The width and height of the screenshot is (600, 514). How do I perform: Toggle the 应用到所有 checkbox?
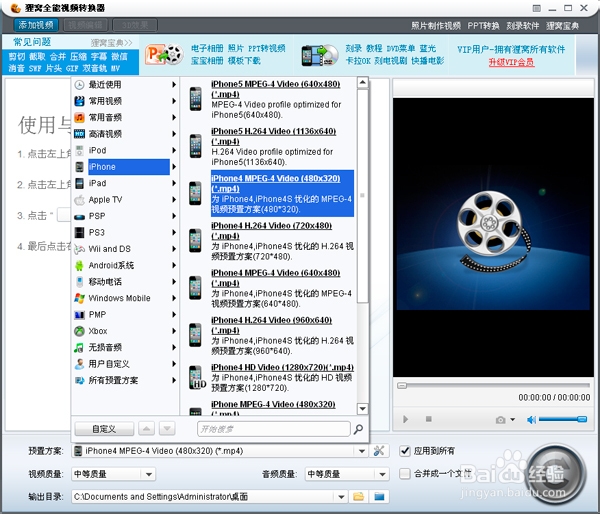[x=405, y=451]
